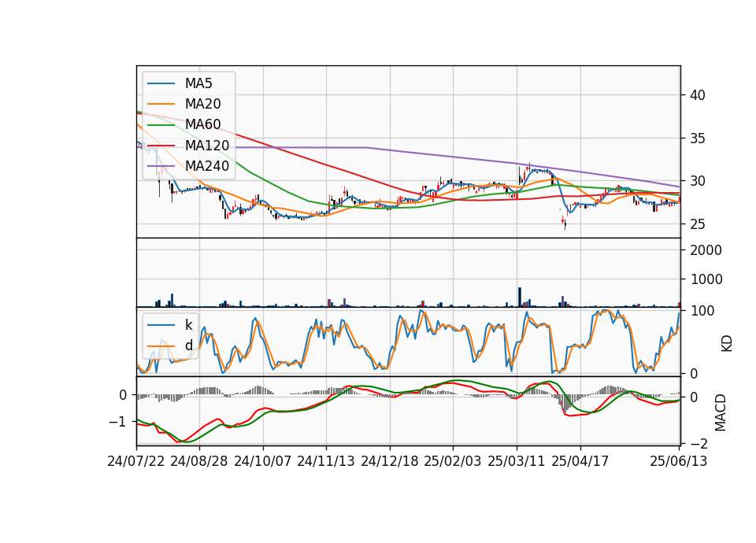Click the 24/08/28 date label

199,461
